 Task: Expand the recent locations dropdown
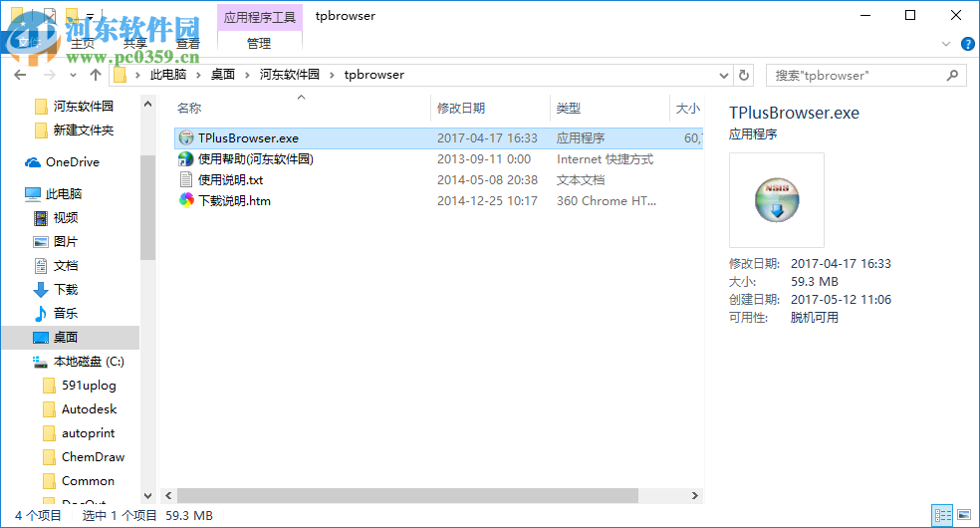tap(73, 75)
